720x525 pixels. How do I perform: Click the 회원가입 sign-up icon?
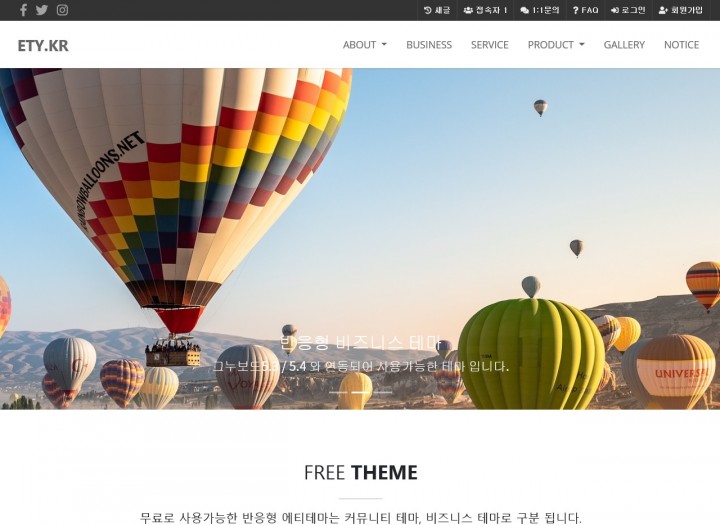pyautogui.click(x=663, y=10)
